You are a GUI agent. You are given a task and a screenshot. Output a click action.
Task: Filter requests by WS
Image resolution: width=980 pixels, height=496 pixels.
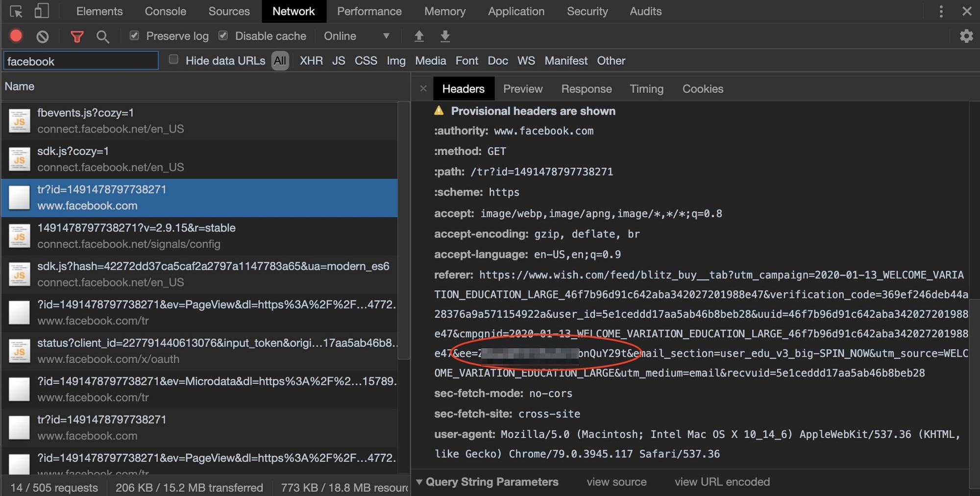click(526, 61)
